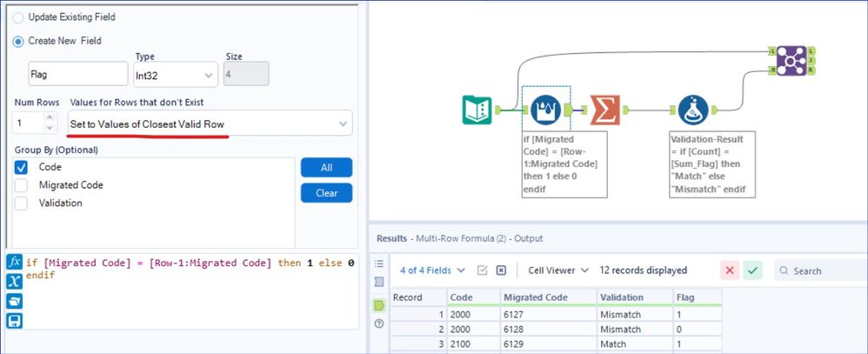Click the deselect fields X box icon
This screenshot has height=354, width=868.
pyautogui.click(x=501, y=271)
